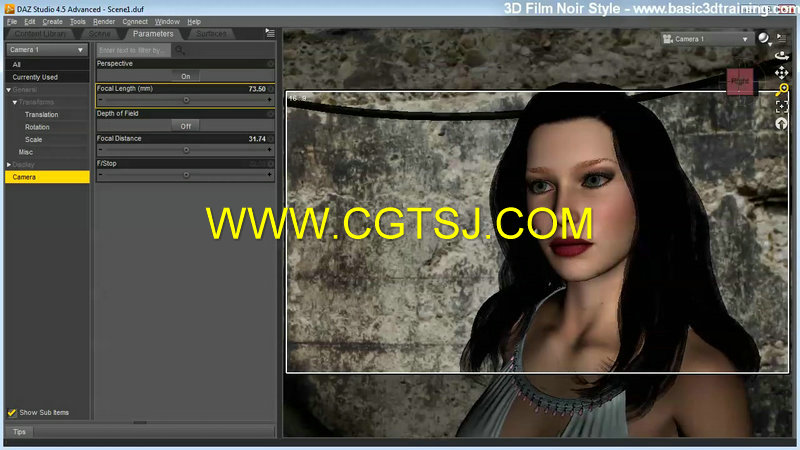Open the Render menu
This screenshot has height=450, width=800.
(x=104, y=21)
